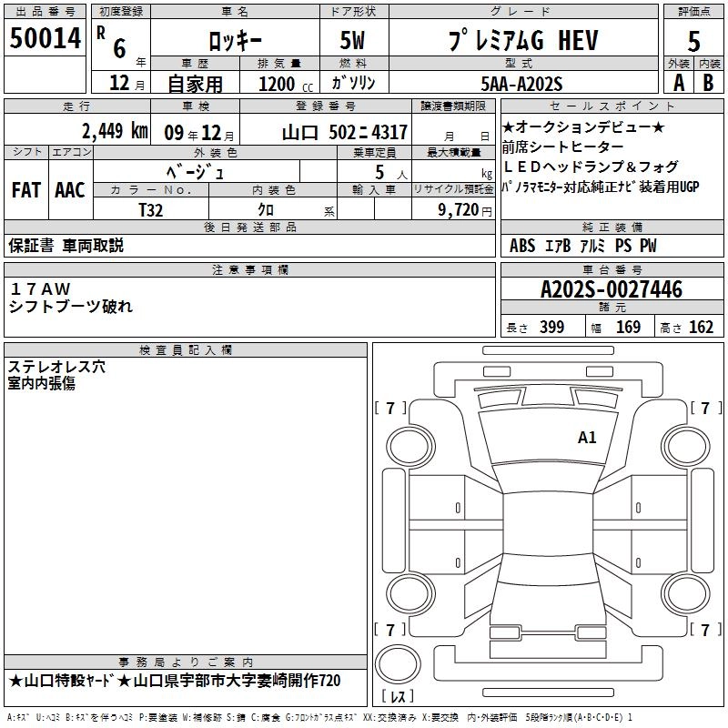Click the chassis number A202S-0027446
The image size is (728, 728).
pyautogui.click(x=611, y=290)
